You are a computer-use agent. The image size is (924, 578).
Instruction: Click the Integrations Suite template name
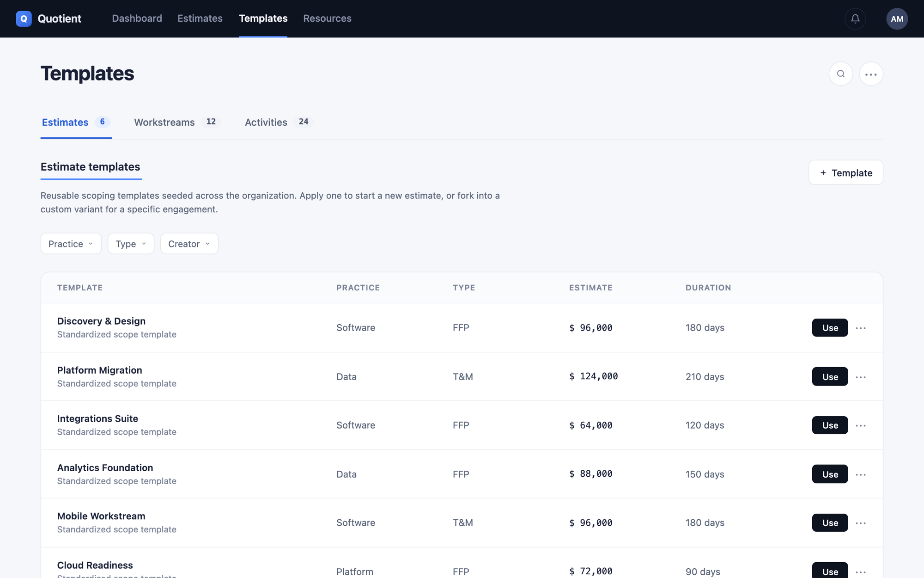97,418
